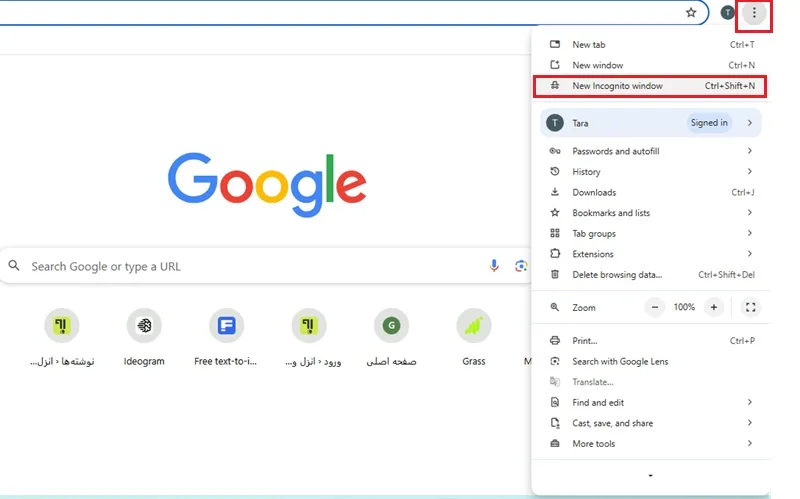Expand Bookmarks and lists submenu arrow
Viewport: 800px width, 499px height.
tap(749, 212)
